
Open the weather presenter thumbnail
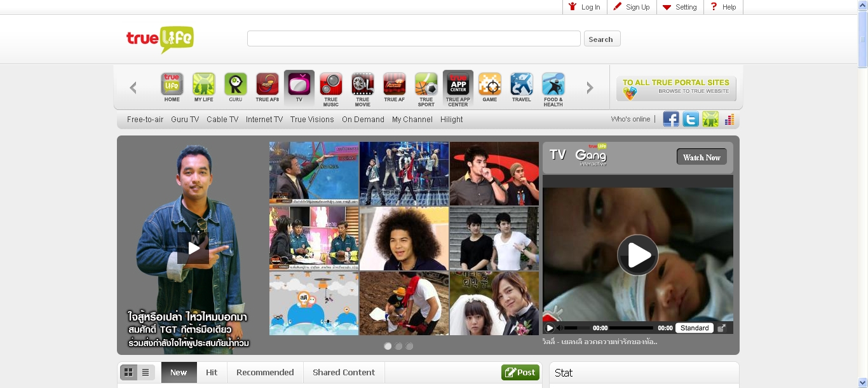coord(314,173)
